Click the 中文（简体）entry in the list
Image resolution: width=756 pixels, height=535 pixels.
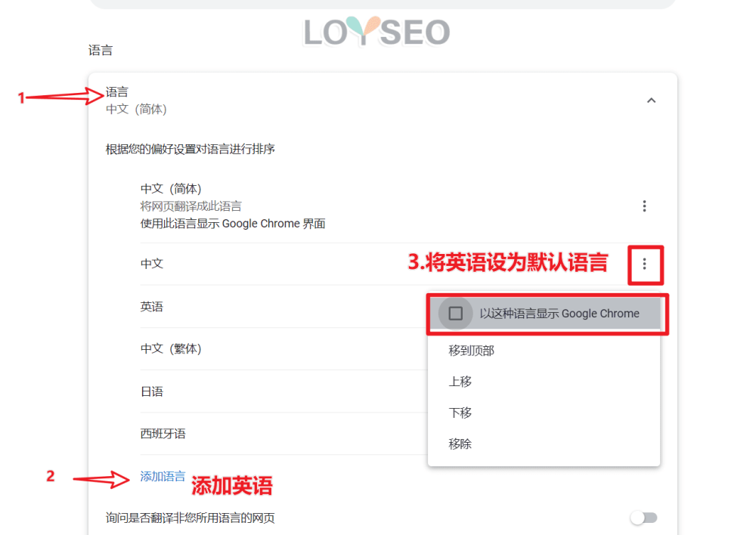pos(171,188)
